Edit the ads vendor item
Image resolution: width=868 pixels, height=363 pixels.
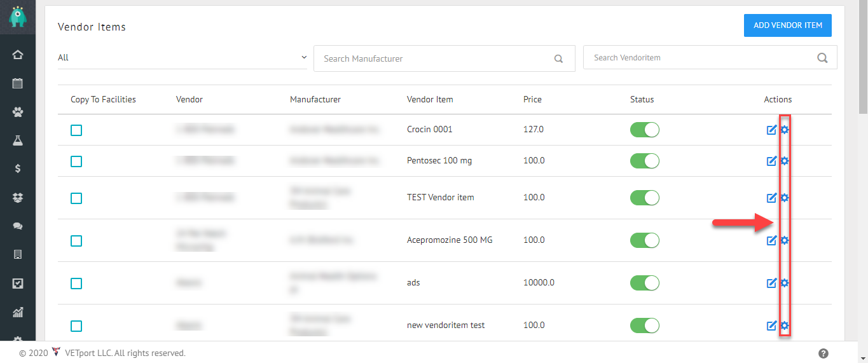click(x=771, y=284)
